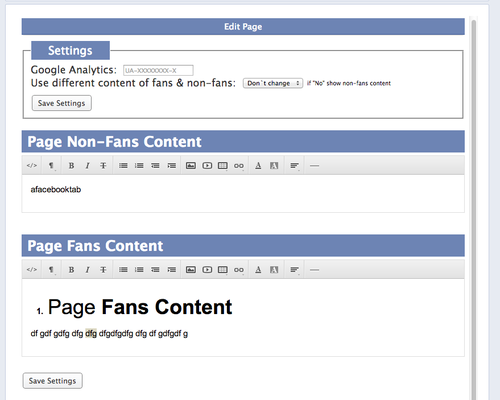Viewport: 500px width, 400px height.
Task: Toggle HTML code view in Non-Fans editor
Action: point(32,165)
